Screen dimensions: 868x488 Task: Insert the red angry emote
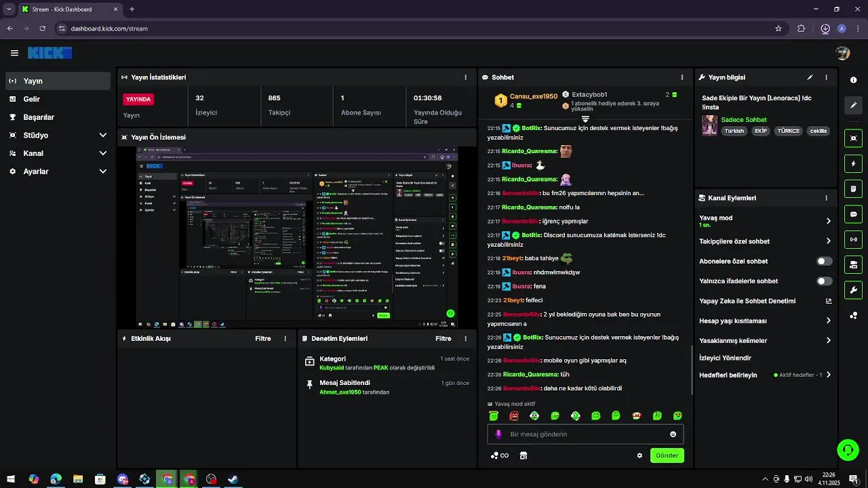click(x=514, y=415)
